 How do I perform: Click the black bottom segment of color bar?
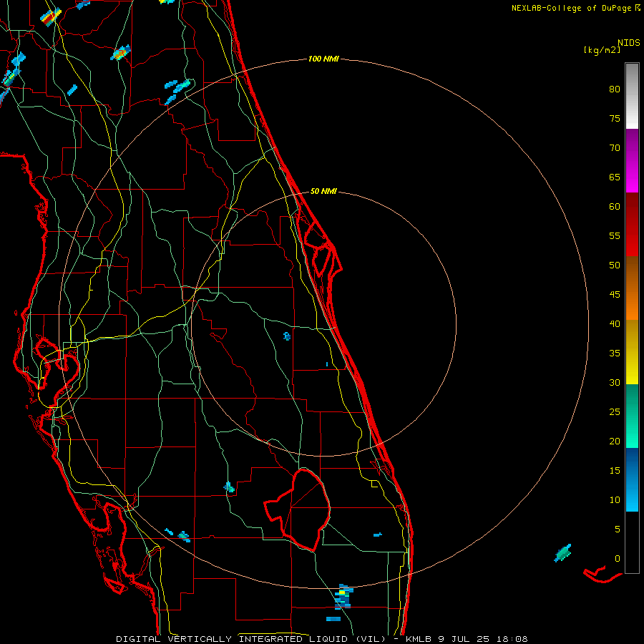point(632,542)
